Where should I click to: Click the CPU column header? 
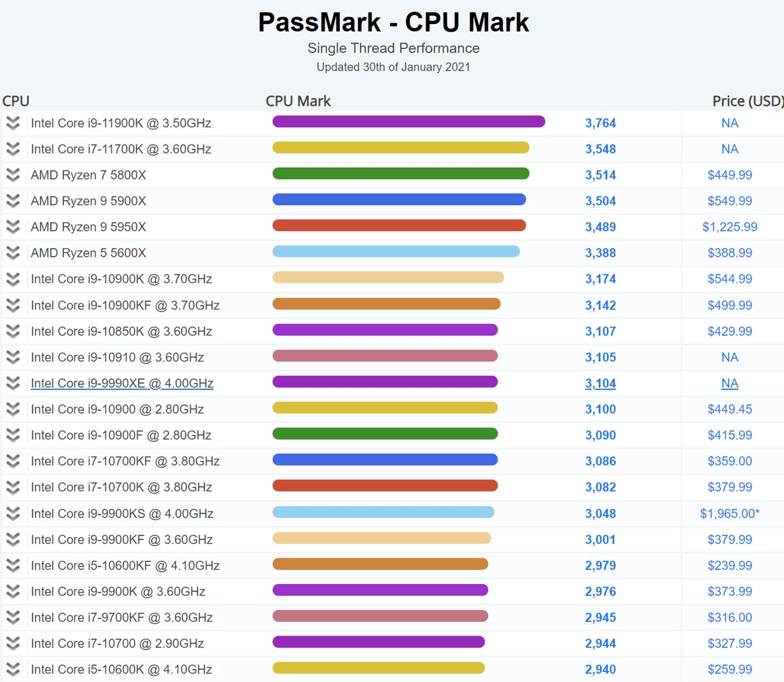click(x=16, y=101)
